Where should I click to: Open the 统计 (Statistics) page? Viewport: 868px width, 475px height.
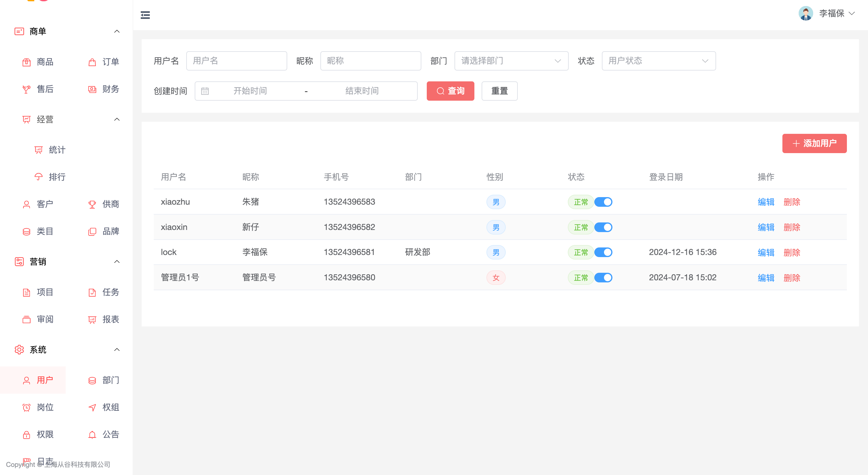(x=57, y=150)
